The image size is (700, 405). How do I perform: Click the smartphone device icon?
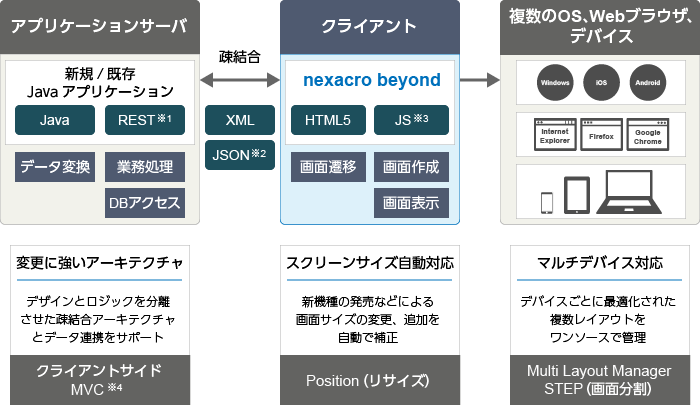point(547,203)
